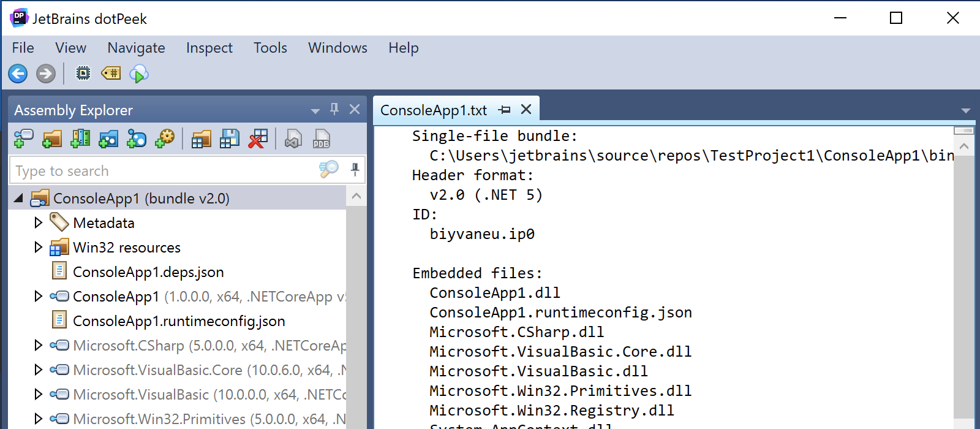Open the Help menu

pos(404,48)
